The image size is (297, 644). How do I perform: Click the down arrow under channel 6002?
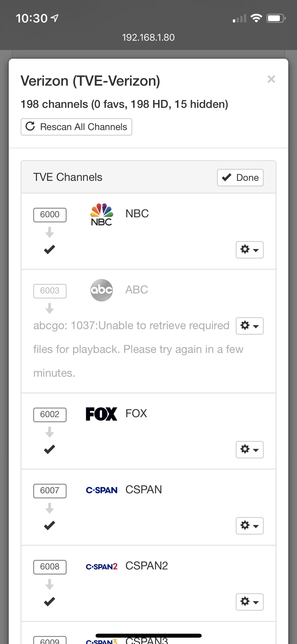tap(50, 432)
